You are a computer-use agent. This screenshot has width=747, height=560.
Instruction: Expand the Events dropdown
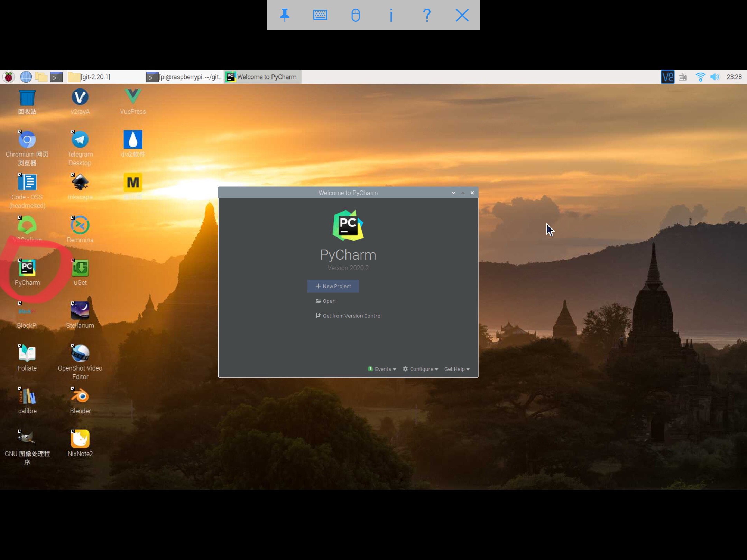pos(382,369)
